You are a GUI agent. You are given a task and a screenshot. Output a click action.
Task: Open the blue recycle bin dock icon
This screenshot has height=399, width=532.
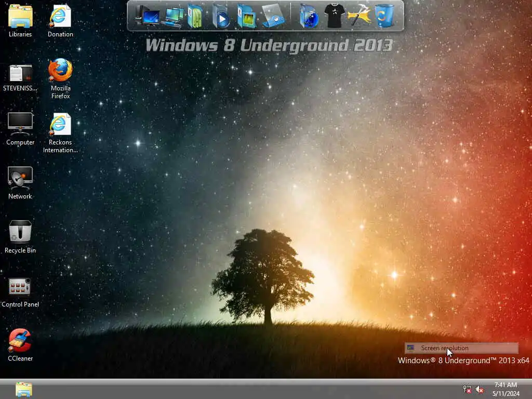(384, 16)
